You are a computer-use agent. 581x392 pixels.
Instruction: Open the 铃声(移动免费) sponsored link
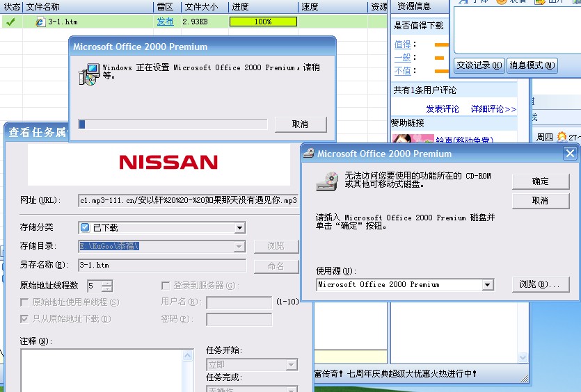point(464,140)
